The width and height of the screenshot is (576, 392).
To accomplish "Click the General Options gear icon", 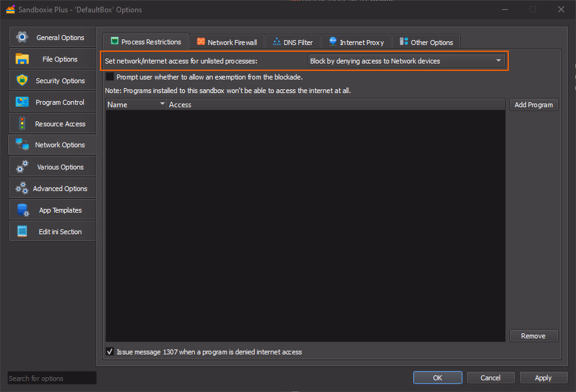I will click(x=22, y=37).
